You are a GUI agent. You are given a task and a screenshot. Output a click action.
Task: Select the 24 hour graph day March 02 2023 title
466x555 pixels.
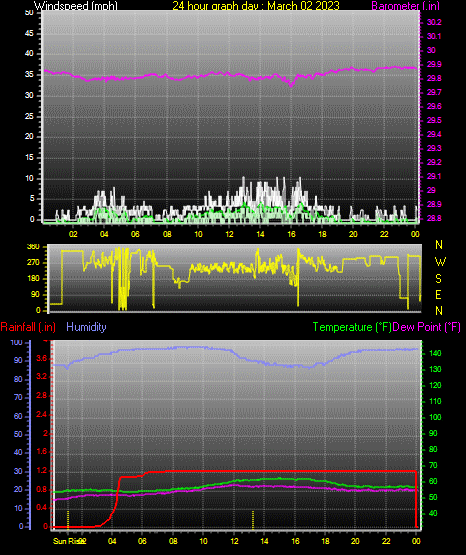coord(256,6)
